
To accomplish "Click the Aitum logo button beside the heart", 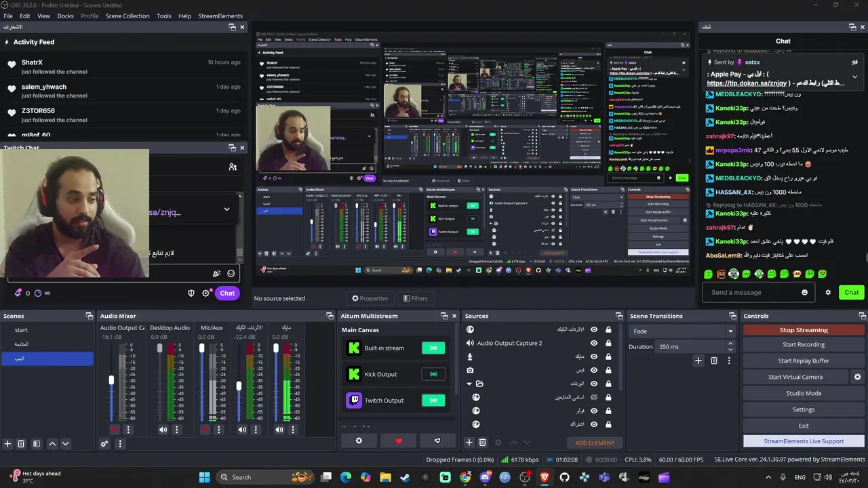I will click(437, 441).
